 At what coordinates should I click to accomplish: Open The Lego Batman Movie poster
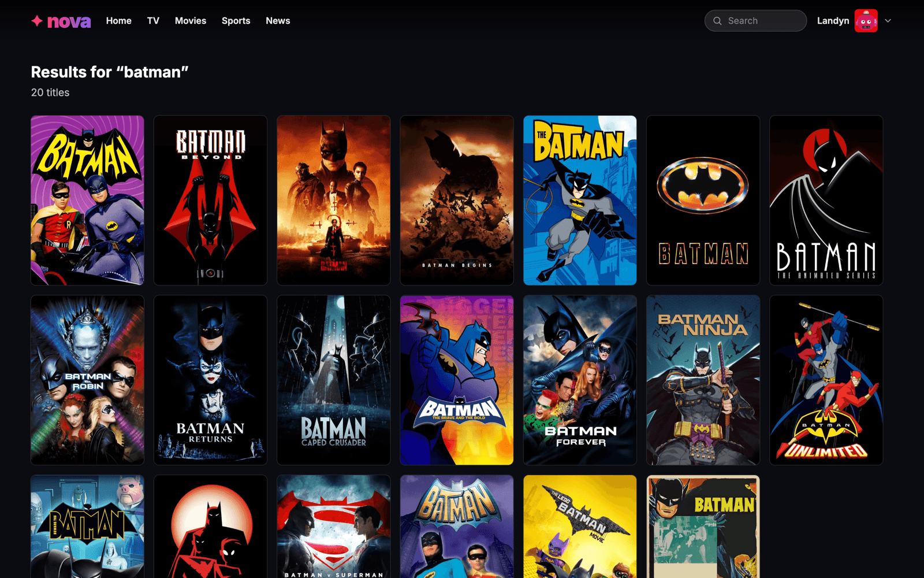(x=580, y=527)
